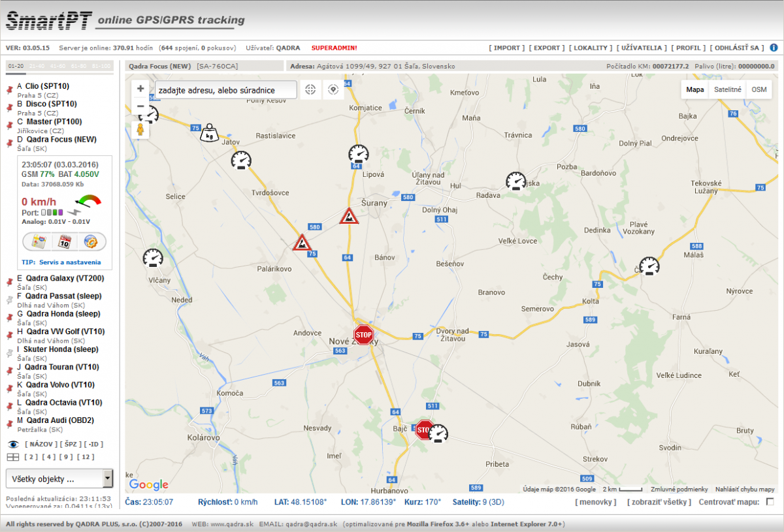Click the ODHLÁSIŤ SA logout link

738,48
